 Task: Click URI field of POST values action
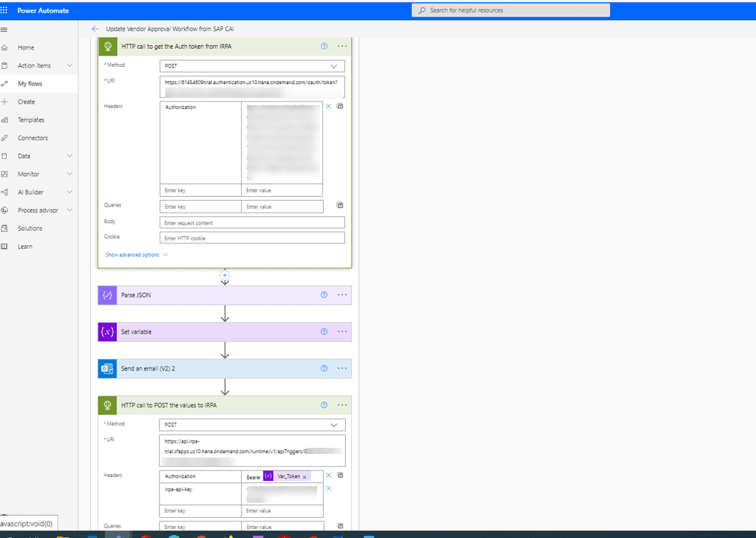[x=253, y=451]
